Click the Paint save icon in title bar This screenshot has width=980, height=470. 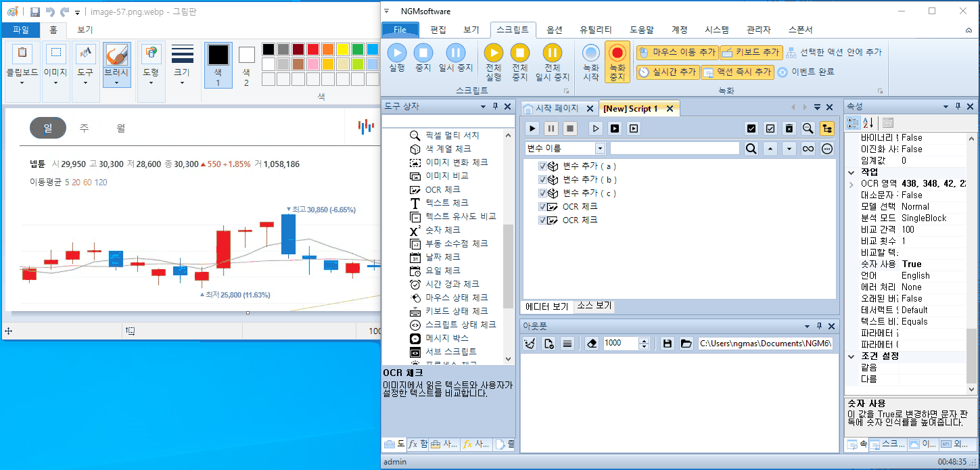[35, 11]
